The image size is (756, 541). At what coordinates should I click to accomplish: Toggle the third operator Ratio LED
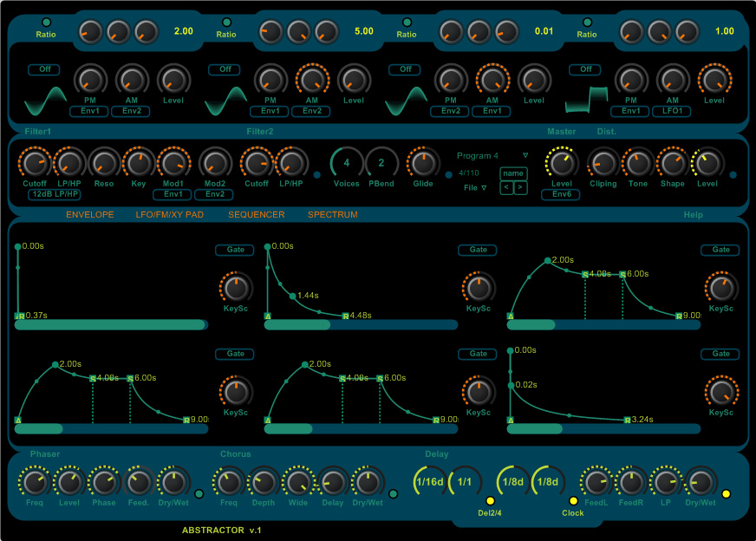coord(407,23)
